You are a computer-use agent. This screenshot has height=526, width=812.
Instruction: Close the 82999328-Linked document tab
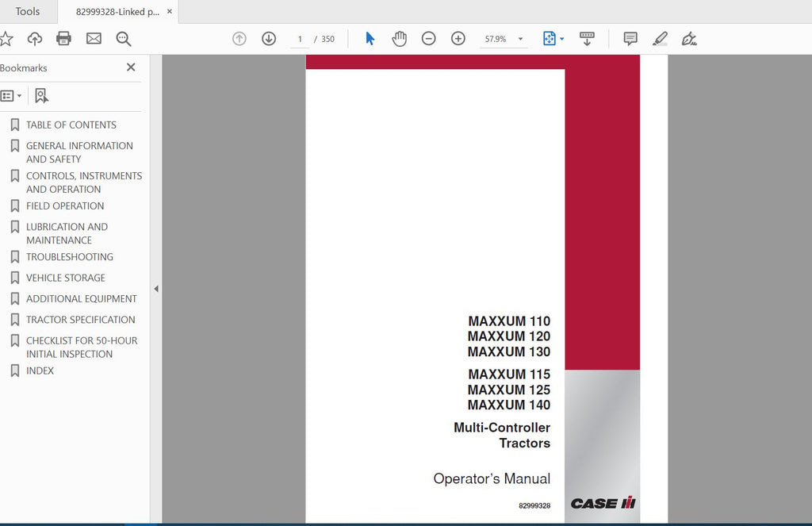pyautogui.click(x=170, y=11)
